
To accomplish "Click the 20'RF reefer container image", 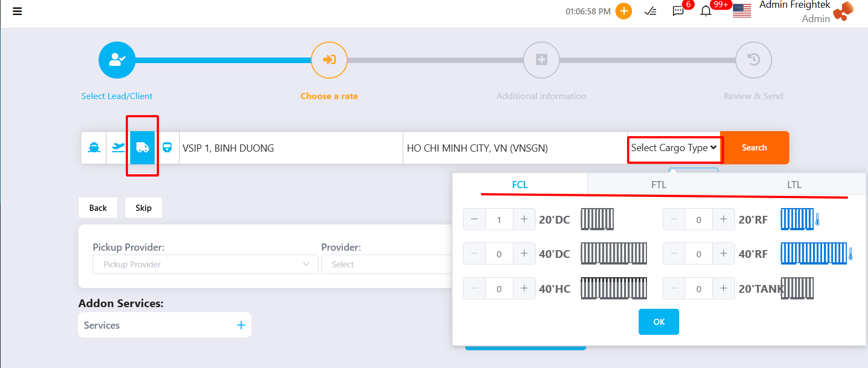I will 800,219.
